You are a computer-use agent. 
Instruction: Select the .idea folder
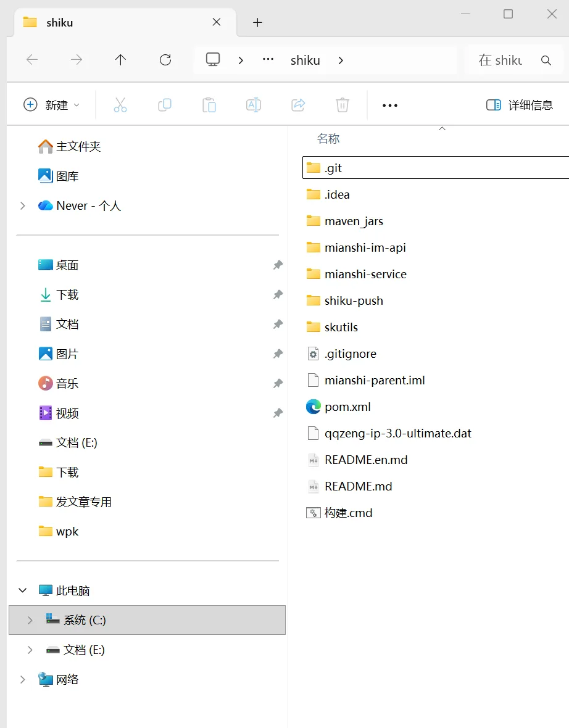click(x=328, y=194)
